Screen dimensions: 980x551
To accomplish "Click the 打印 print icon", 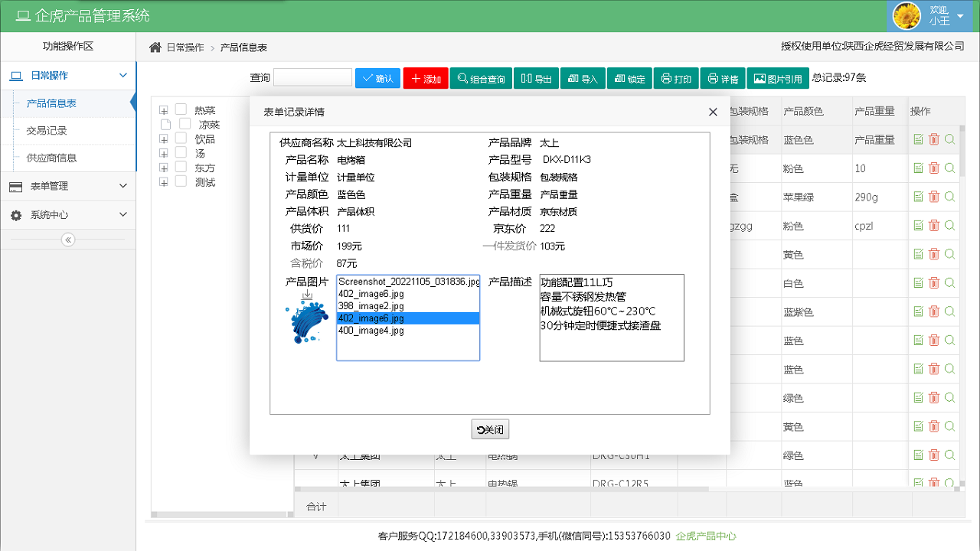I will (676, 77).
